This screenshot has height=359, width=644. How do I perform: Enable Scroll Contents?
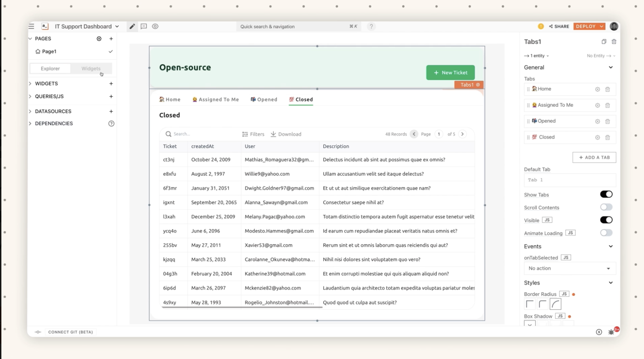point(606,207)
